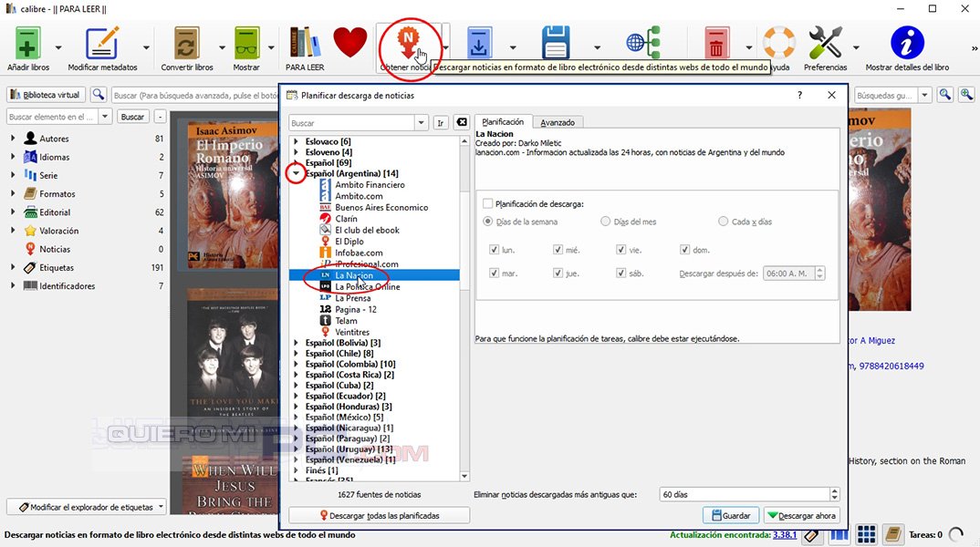The image size is (980, 547).
Task: Toggle the sáb. checkbox
Action: (x=620, y=273)
